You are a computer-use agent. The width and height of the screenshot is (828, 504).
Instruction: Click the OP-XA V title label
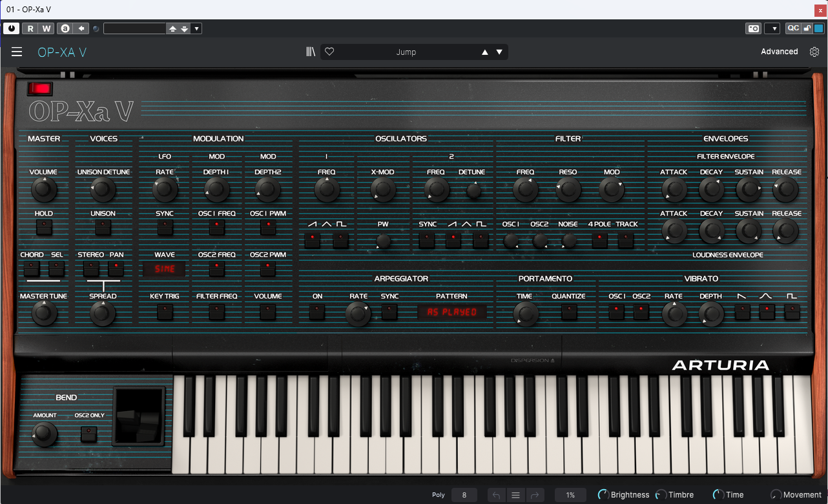pyautogui.click(x=62, y=52)
